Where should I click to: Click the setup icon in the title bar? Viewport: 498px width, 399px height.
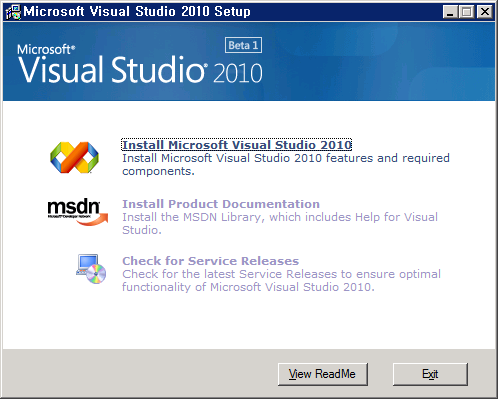click(x=13, y=12)
